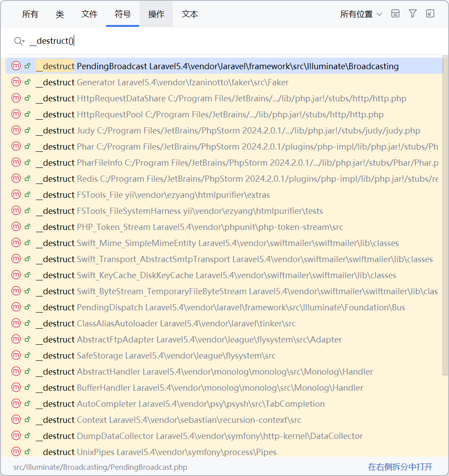Viewport: 449px width, 476px height.
Task: Select __destruct PHP_Token_Stream result
Action: click(224, 227)
